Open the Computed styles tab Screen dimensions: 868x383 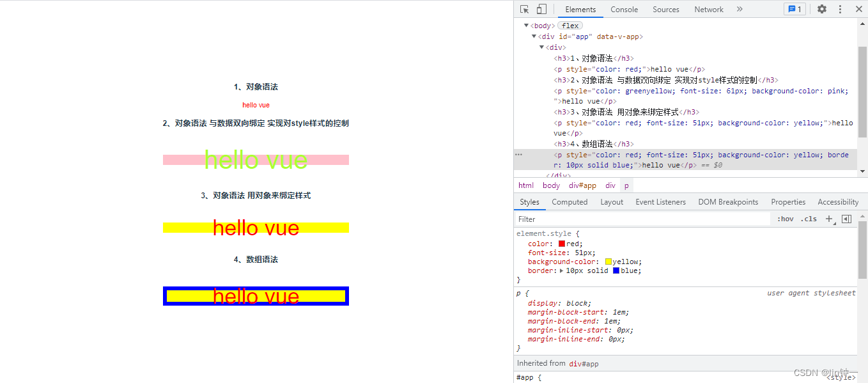point(570,202)
